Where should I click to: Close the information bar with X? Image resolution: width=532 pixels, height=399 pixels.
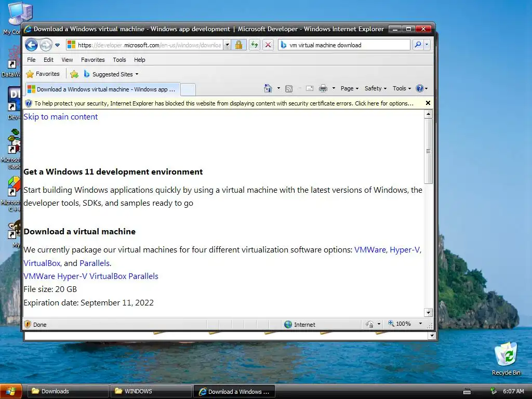[428, 103]
